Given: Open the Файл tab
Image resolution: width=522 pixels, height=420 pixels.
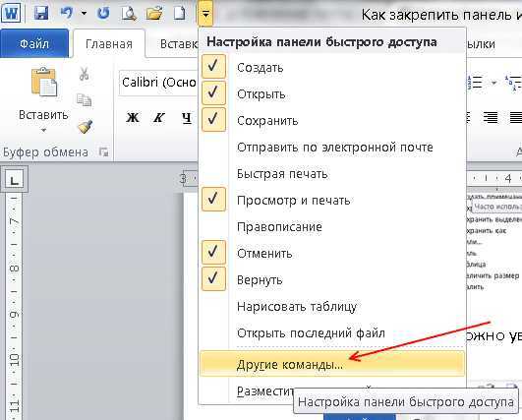Looking at the screenshot, I should pos(34,43).
